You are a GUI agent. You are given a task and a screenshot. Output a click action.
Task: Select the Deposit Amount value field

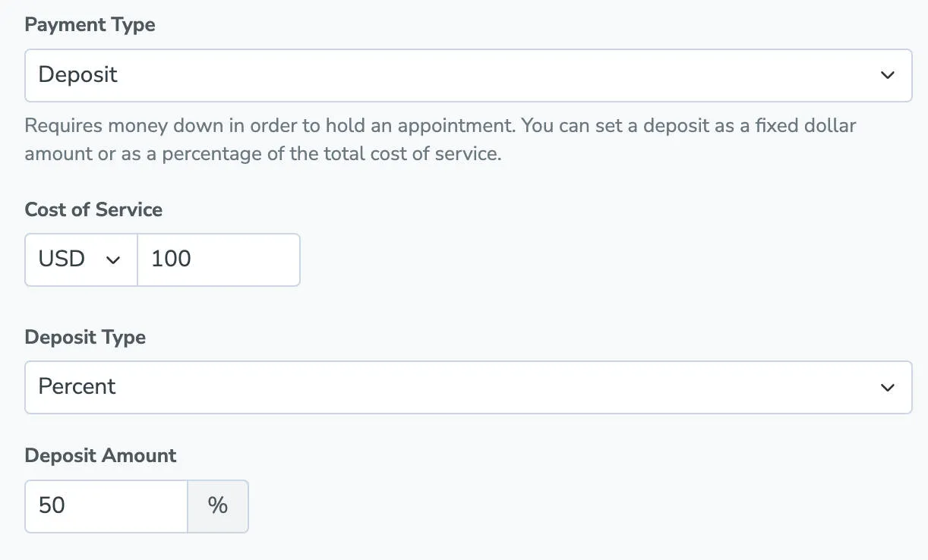click(x=106, y=506)
